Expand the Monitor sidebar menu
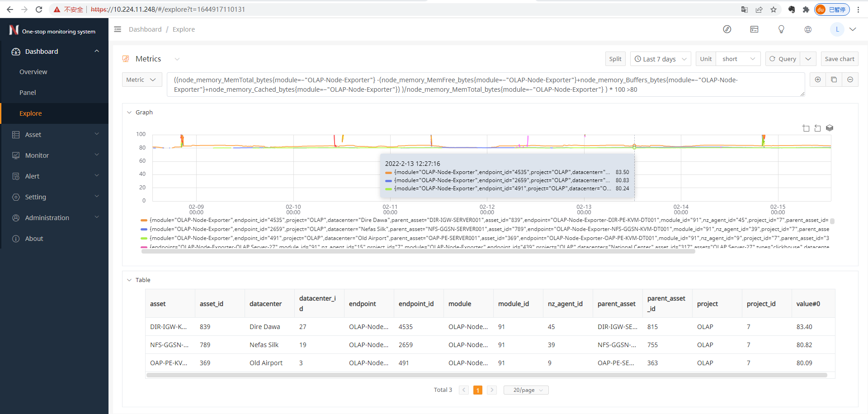Screen dimensions: 868x414 click(x=54, y=155)
